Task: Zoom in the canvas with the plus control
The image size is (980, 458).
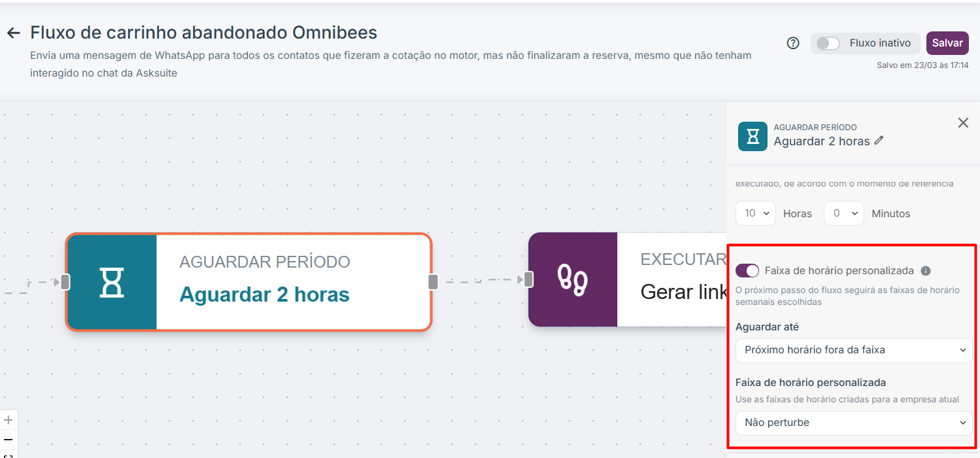Action: (x=8, y=420)
